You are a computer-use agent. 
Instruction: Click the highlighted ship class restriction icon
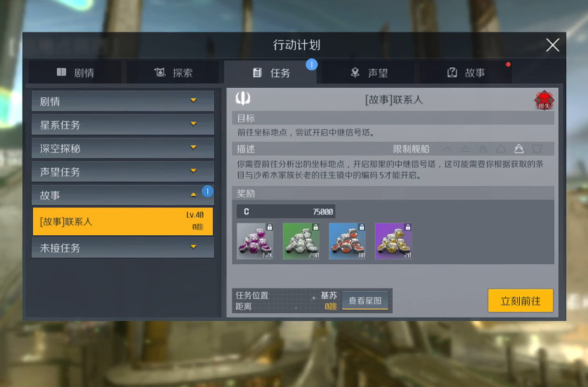click(518, 149)
